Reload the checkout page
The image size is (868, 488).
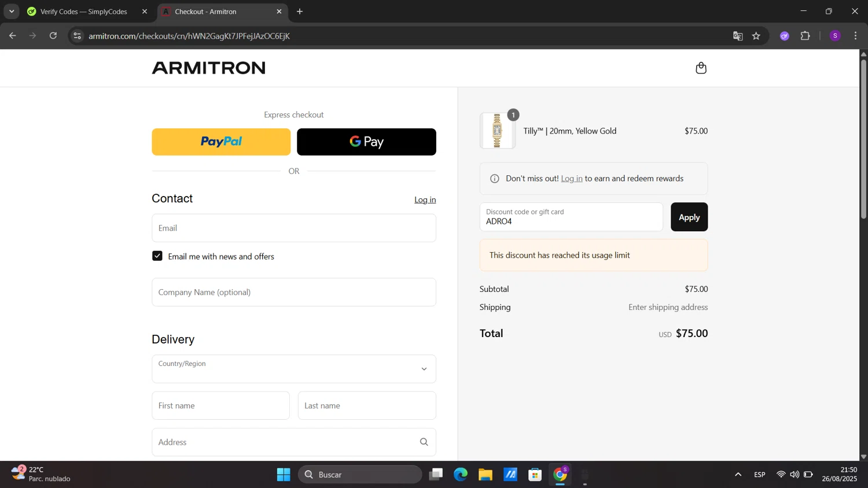[53, 36]
